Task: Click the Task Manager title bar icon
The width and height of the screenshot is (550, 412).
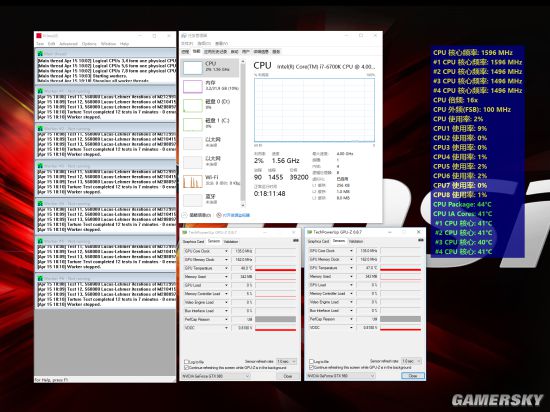Action: pos(184,36)
